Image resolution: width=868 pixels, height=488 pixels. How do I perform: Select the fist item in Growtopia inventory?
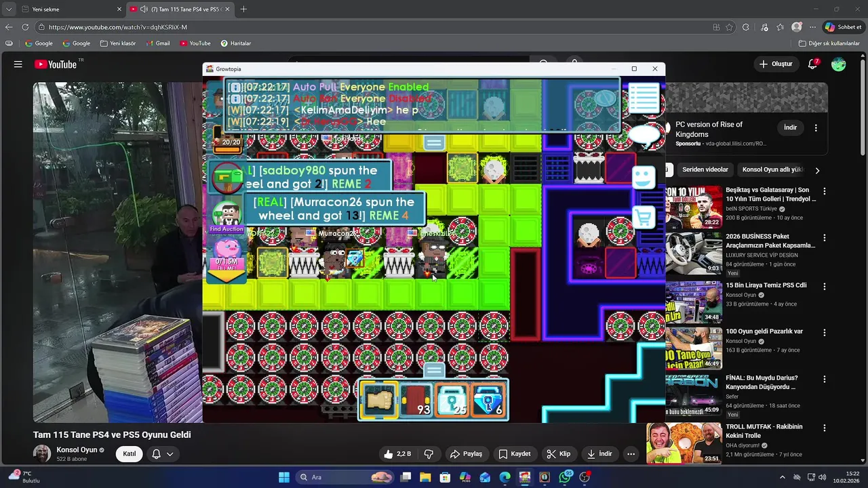click(379, 399)
